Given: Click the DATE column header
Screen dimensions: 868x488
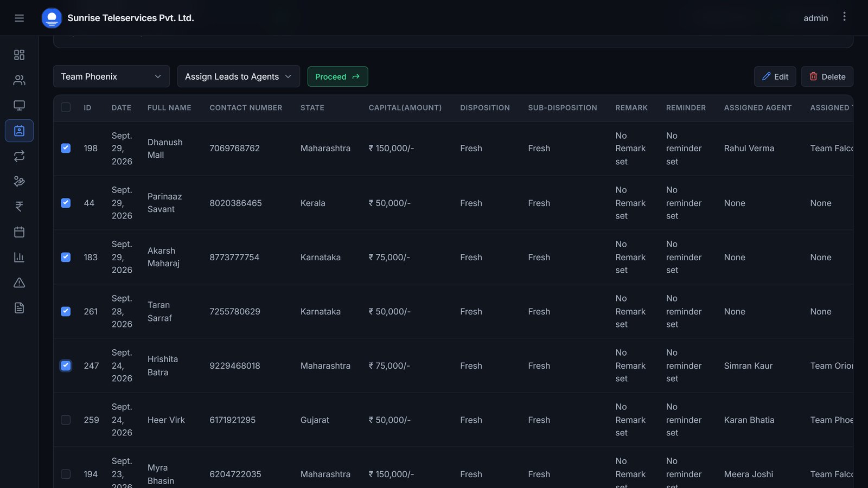Looking at the screenshot, I should click(x=122, y=108).
